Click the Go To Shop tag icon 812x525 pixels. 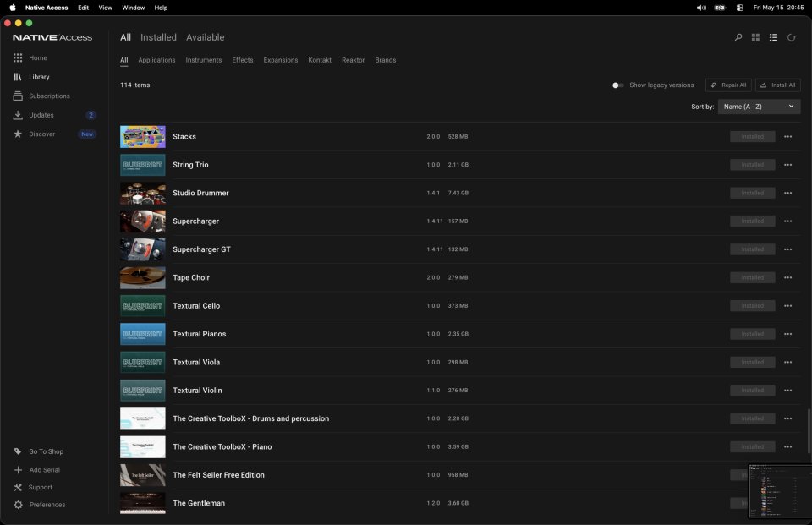(18, 451)
